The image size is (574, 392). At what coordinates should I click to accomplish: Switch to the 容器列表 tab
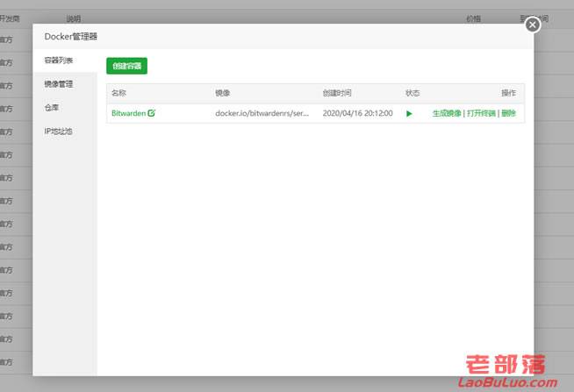pos(59,61)
